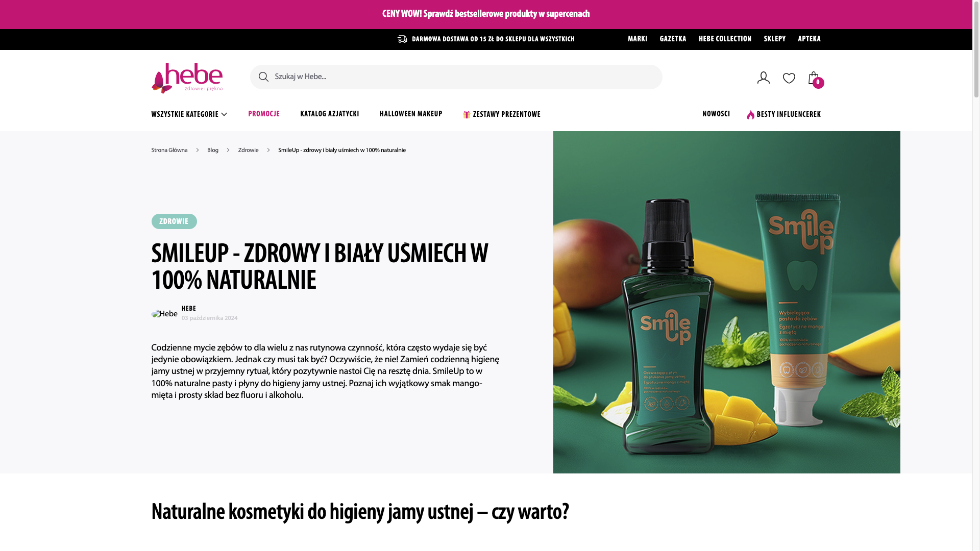This screenshot has height=551, width=980.
Task: Click the SmileUp product hero image
Action: (x=727, y=302)
